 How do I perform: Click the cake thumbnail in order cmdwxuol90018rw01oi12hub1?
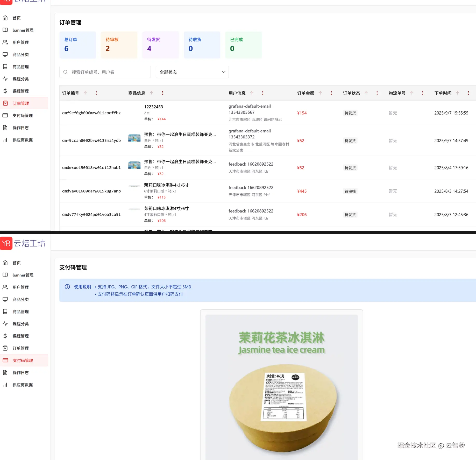click(134, 165)
